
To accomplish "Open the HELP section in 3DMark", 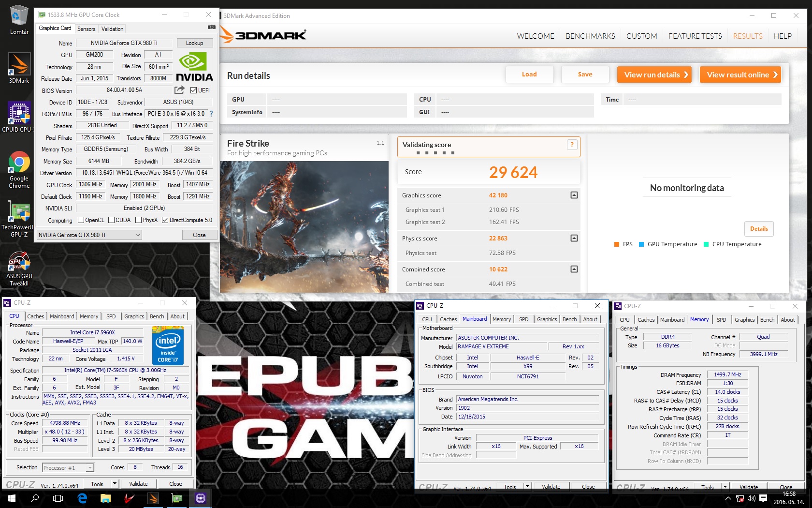I will click(783, 36).
